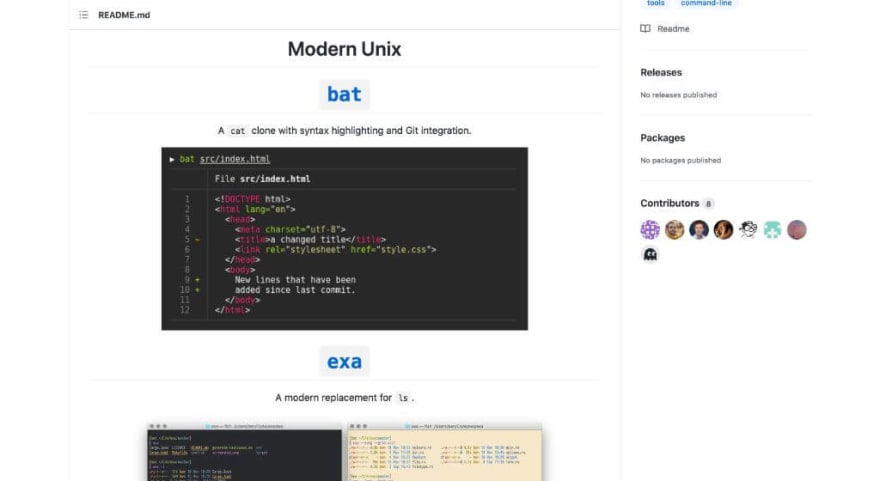Viewport: 880px width, 481px height.
Task: Click the README.md file name label
Action: [x=124, y=15]
